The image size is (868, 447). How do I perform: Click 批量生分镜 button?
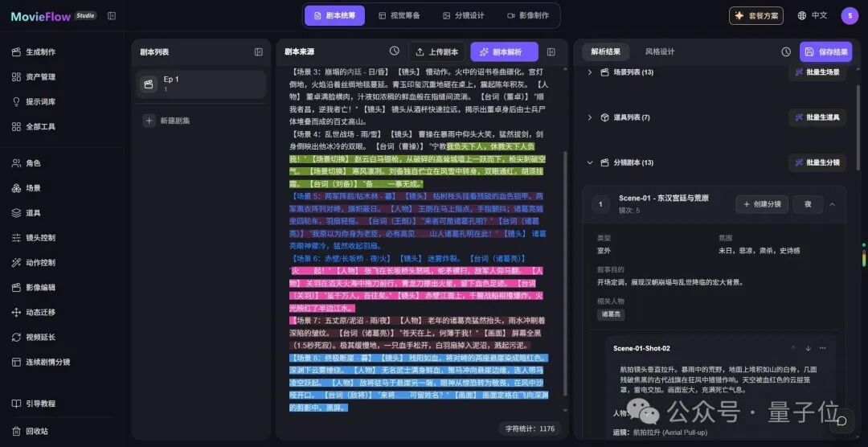tap(817, 163)
